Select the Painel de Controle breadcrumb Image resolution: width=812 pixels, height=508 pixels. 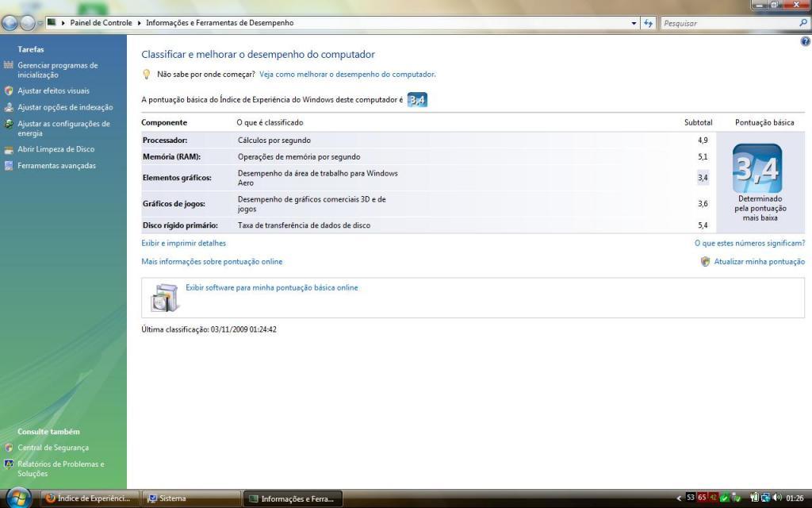tap(101, 23)
